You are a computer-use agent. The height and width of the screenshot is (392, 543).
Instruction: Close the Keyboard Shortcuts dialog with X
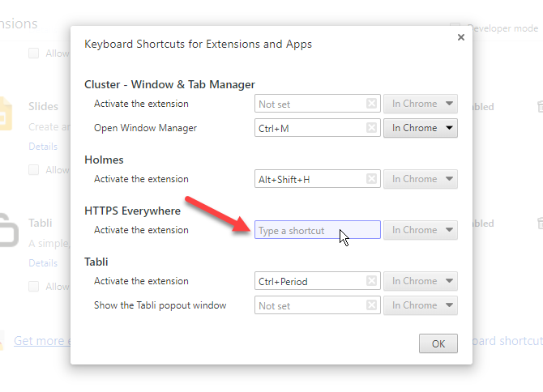(461, 37)
